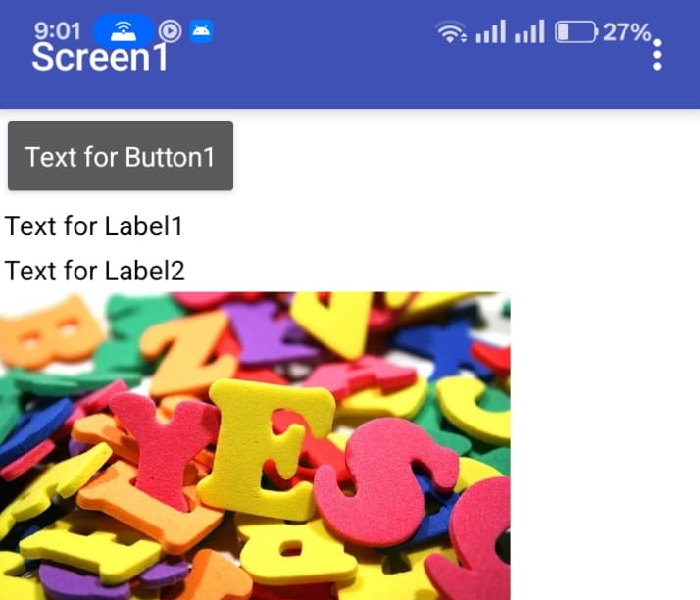Screen dimensions: 700x600
Task: Tap the 27% battery percentage text
Action: pos(626,32)
